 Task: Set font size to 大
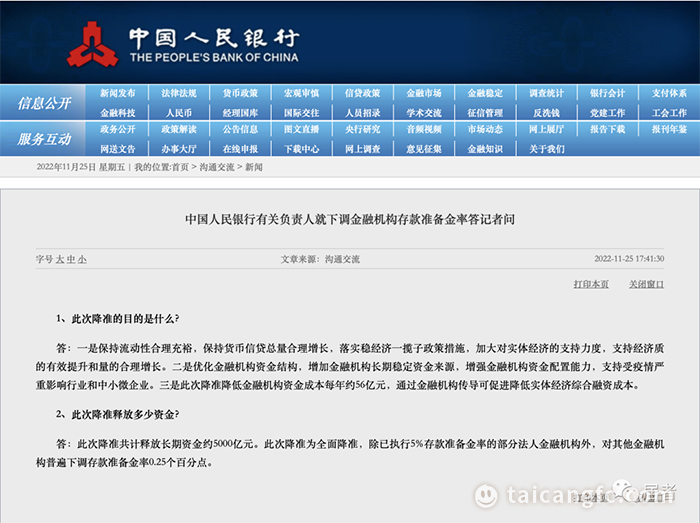point(60,259)
